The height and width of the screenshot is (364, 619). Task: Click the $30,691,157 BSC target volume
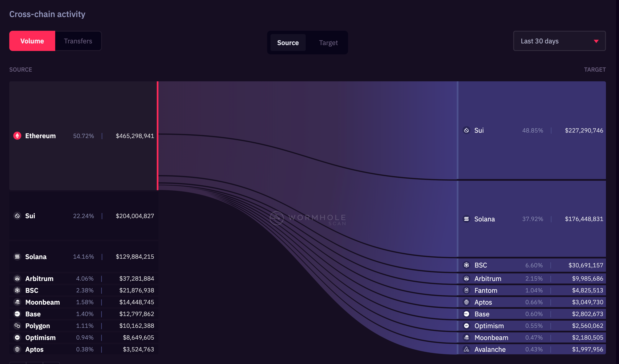pos(586,265)
